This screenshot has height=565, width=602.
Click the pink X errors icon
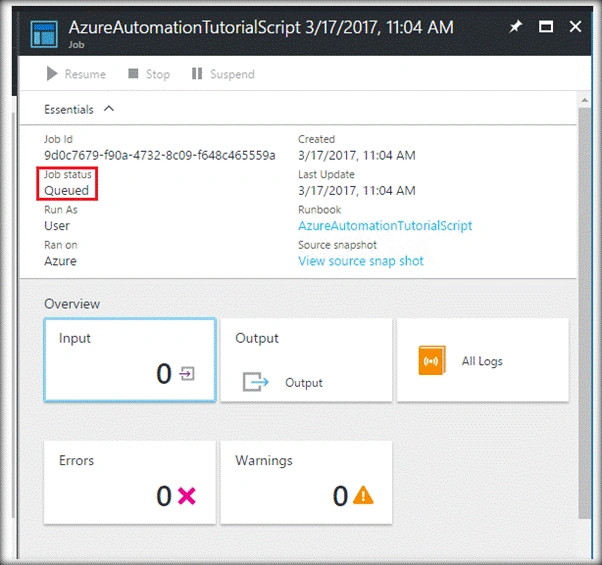[187, 496]
